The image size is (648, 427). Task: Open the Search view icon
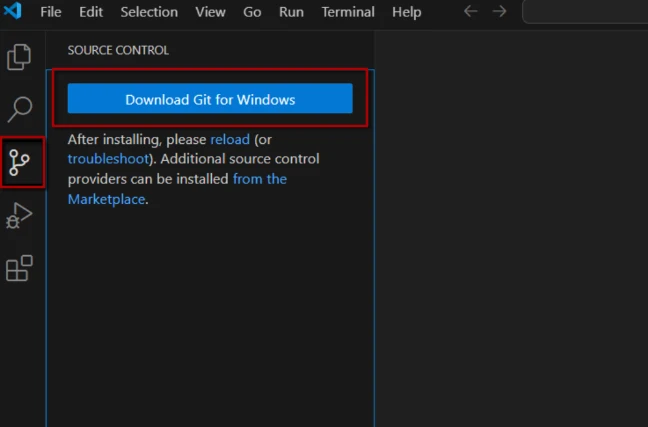(x=20, y=109)
